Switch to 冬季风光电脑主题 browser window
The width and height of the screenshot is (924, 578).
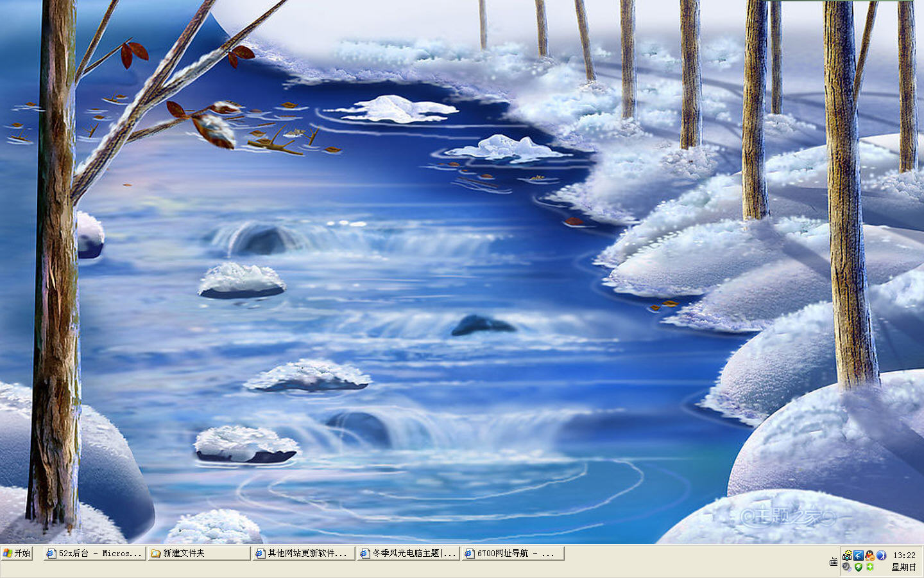409,553
